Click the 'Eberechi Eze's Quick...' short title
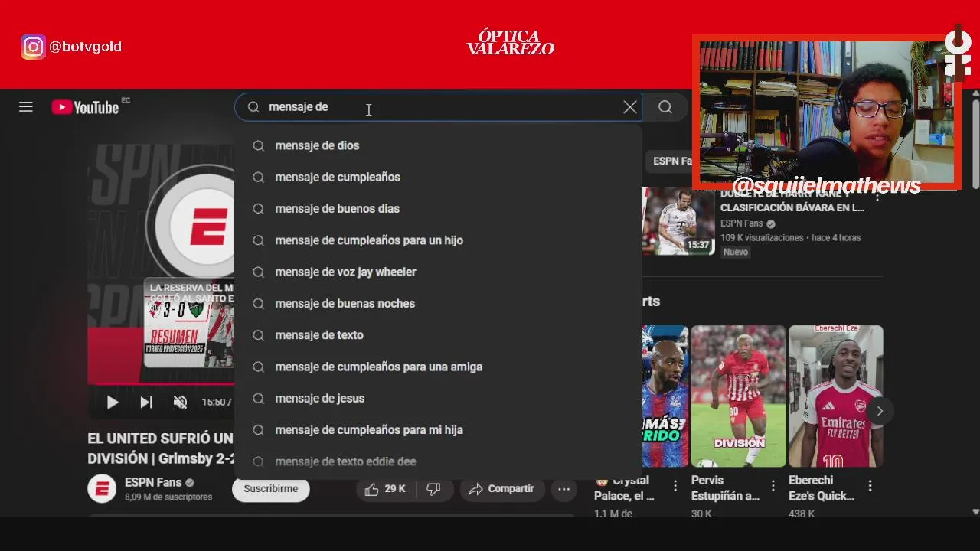Image resolution: width=980 pixels, height=551 pixels. [821, 488]
